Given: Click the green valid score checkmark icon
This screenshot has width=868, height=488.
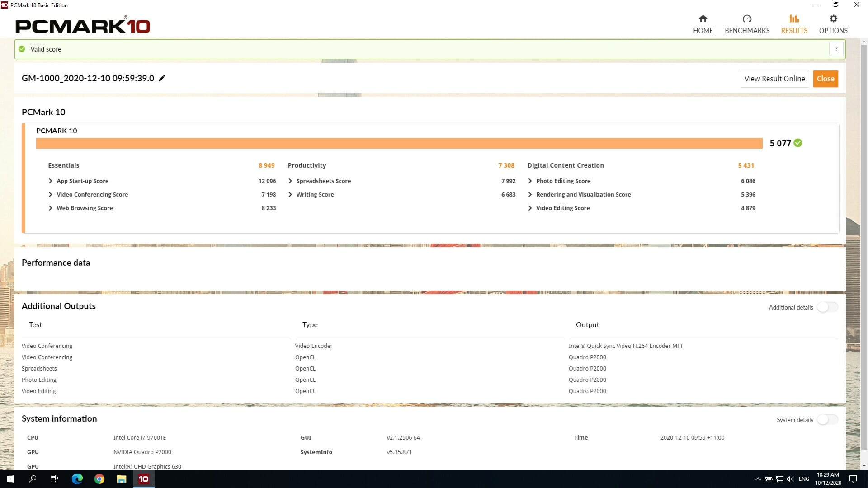Looking at the screenshot, I should click(22, 49).
